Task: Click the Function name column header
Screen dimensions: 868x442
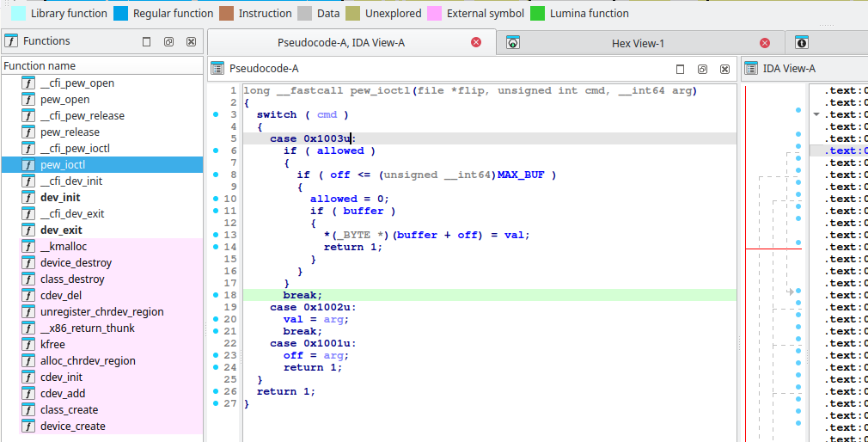Action: 102,66
